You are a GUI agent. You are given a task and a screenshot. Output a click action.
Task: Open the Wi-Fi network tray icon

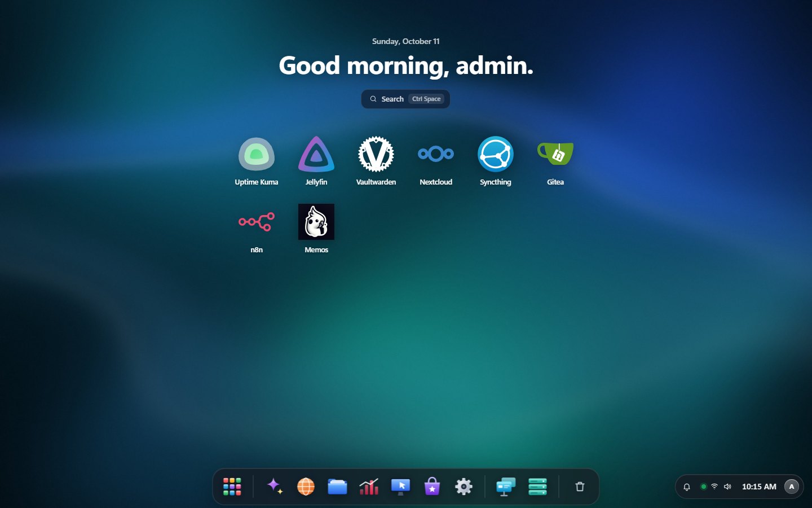(x=714, y=487)
